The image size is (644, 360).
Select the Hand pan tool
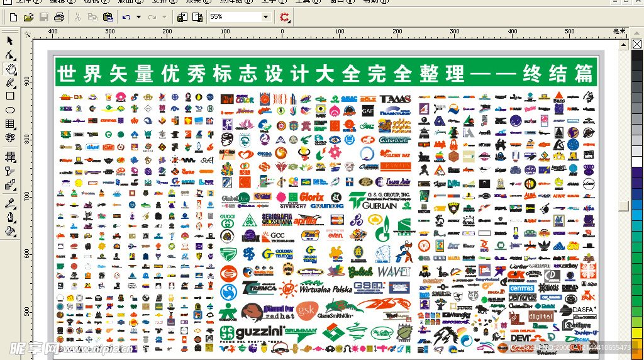point(10,68)
